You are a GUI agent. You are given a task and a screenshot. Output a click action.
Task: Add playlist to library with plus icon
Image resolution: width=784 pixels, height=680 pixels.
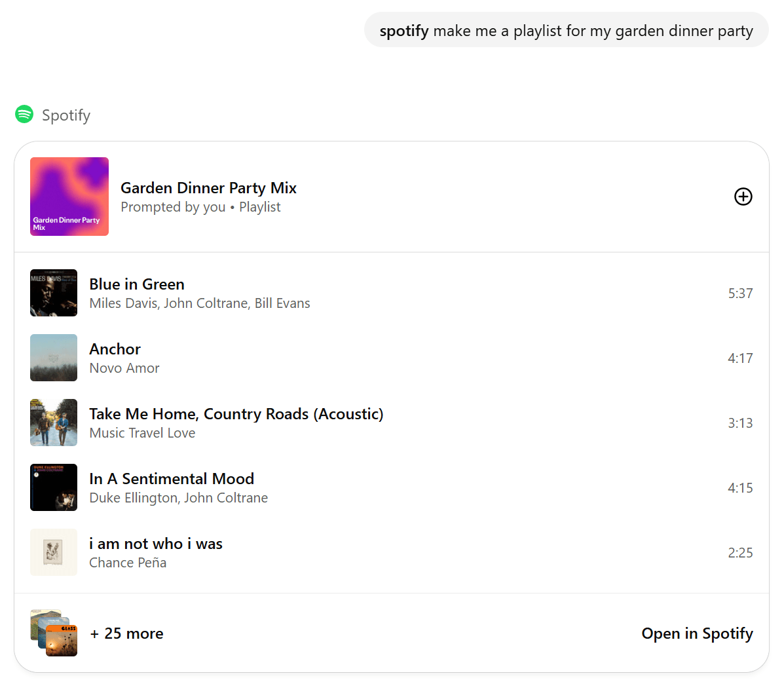tap(743, 197)
